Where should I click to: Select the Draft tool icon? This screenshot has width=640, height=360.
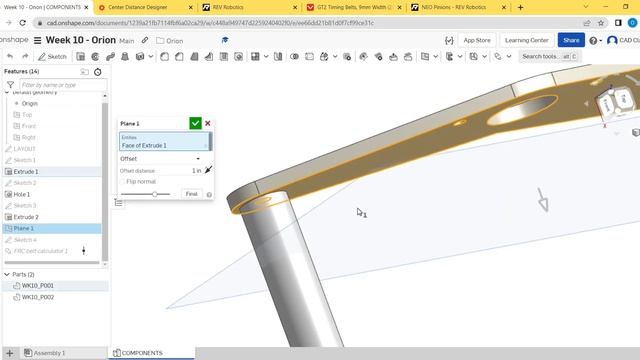tap(194, 56)
